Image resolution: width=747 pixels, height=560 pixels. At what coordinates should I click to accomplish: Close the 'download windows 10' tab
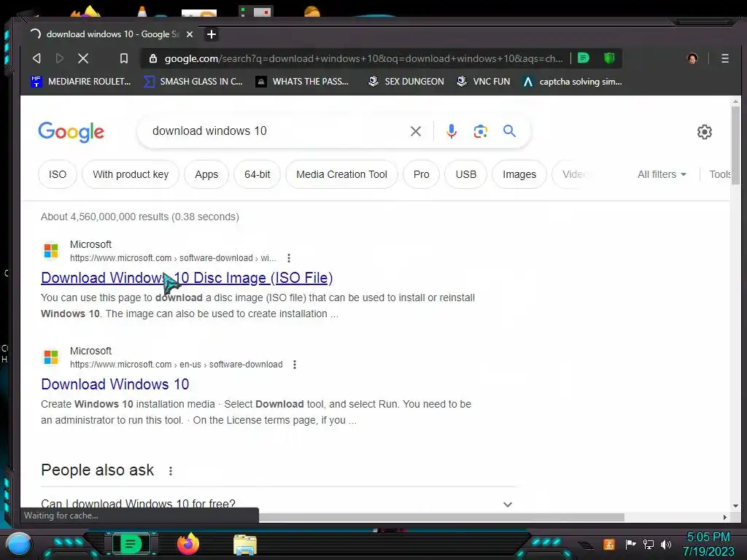190,34
